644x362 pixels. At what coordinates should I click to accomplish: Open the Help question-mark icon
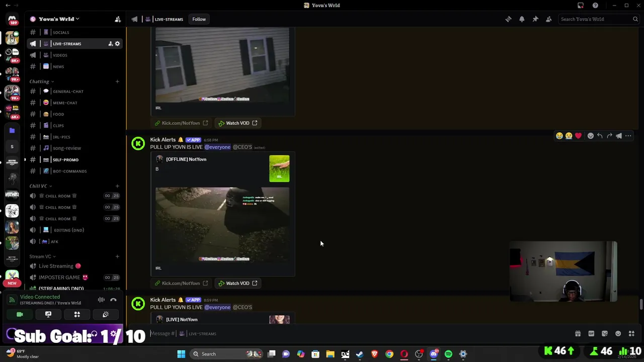(595, 6)
